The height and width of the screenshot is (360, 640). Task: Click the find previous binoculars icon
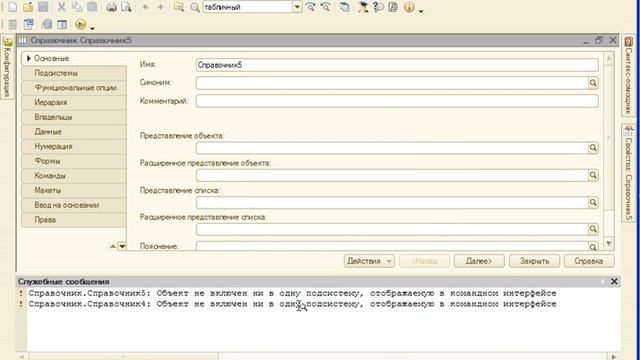point(326,7)
